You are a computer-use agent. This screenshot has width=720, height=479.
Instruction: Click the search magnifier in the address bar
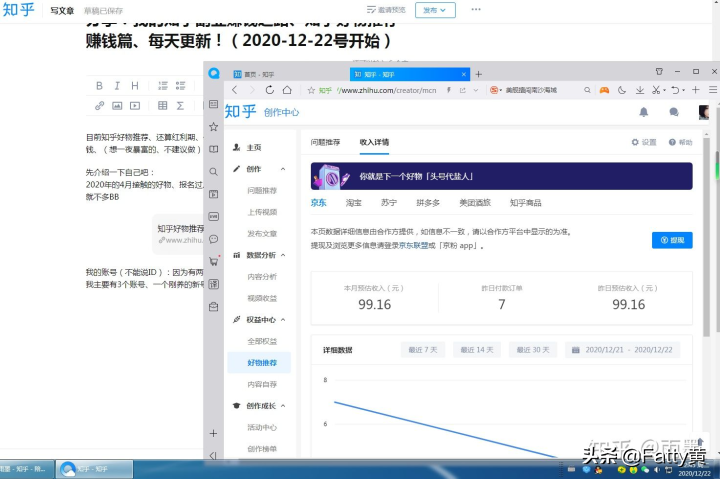(x=587, y=90)
